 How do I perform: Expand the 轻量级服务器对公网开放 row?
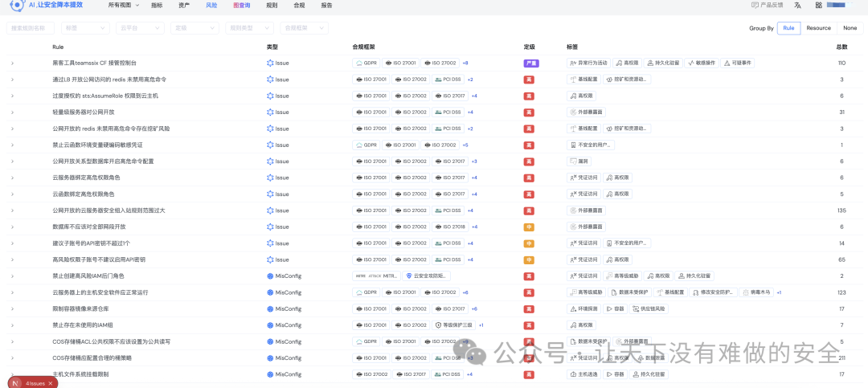12,112
